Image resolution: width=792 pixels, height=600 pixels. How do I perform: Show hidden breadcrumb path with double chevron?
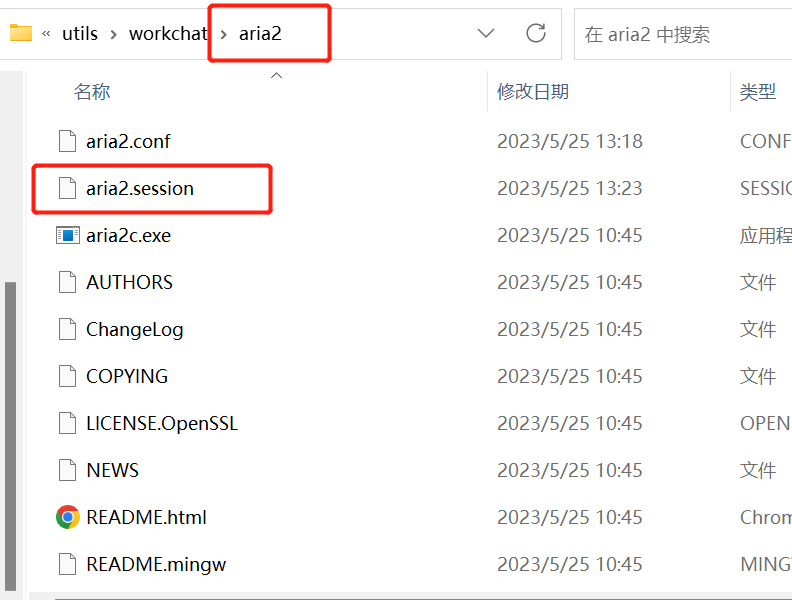click(46, 34)
